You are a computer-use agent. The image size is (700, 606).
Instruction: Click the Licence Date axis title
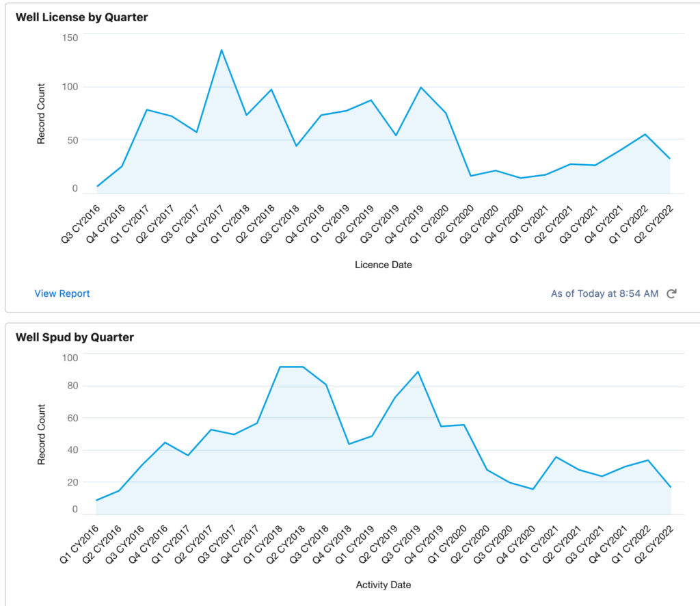click(x=383, y=265)
